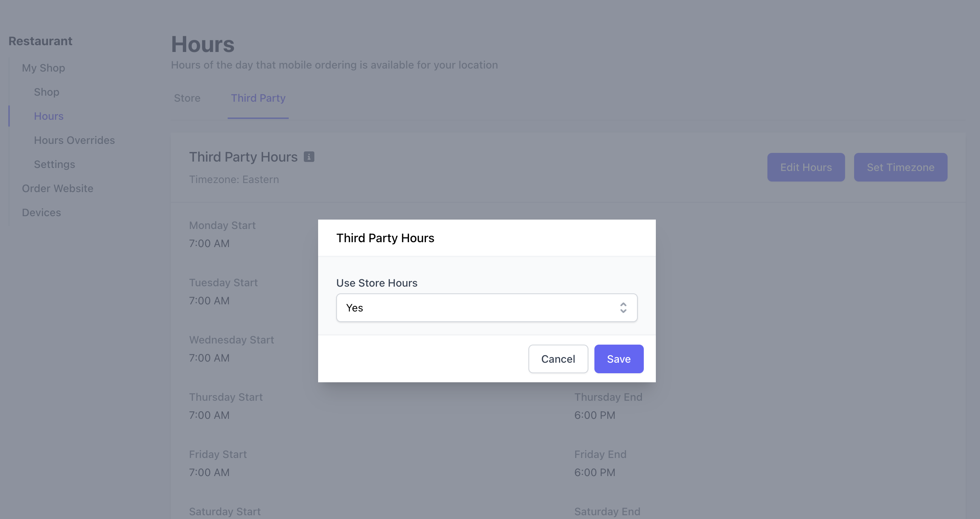Open My Shop in the sidebar

(43, 68)
